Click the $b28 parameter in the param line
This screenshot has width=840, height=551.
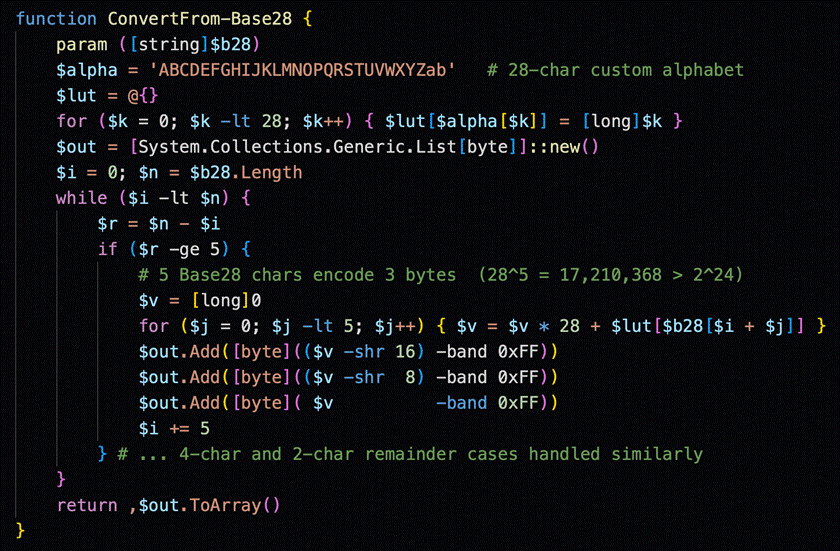[230, 44]
